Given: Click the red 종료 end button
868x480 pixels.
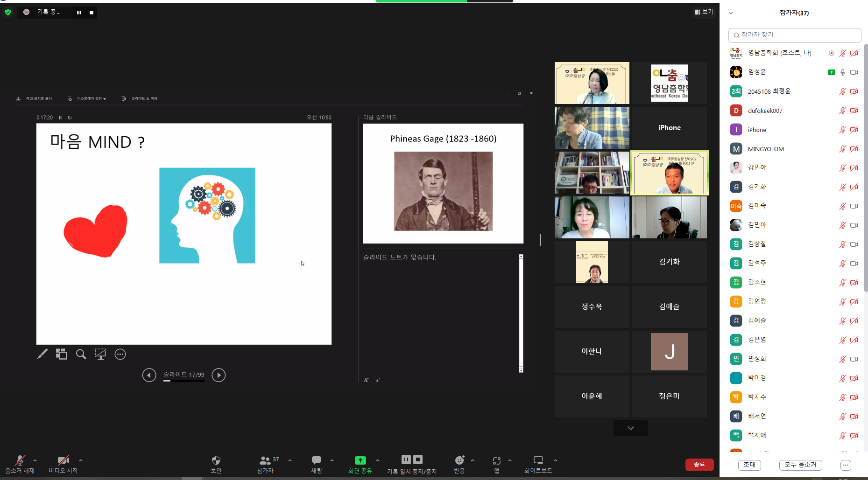Looking at the screenshot, I should pyautogui.click(x=699, y=465).
